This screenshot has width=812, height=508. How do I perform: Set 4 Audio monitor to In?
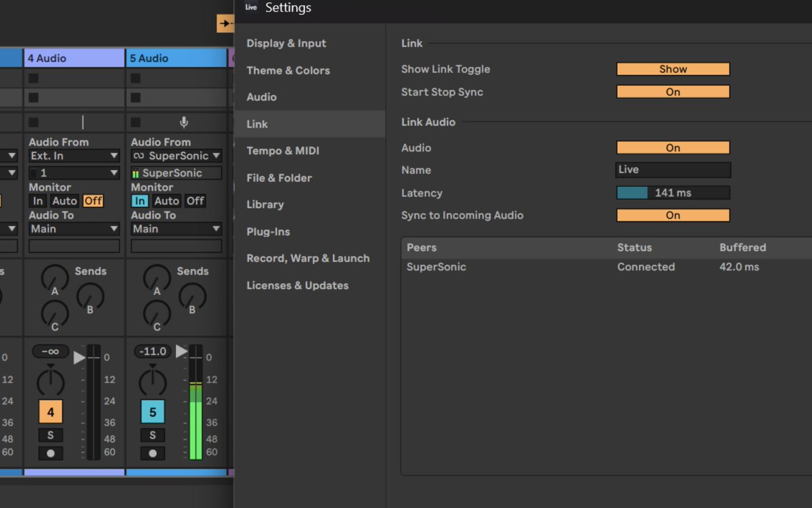click(38, 201)
